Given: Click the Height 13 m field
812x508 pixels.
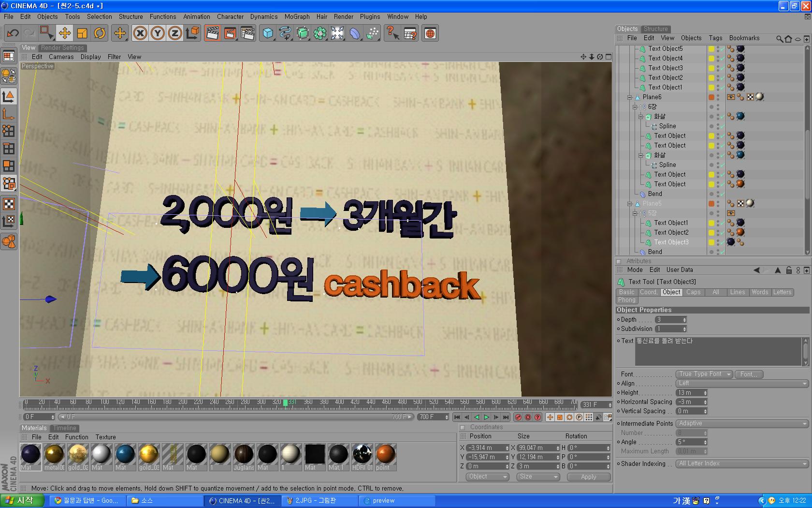Looking at the screenshot, I should click(x=692, y=393).
